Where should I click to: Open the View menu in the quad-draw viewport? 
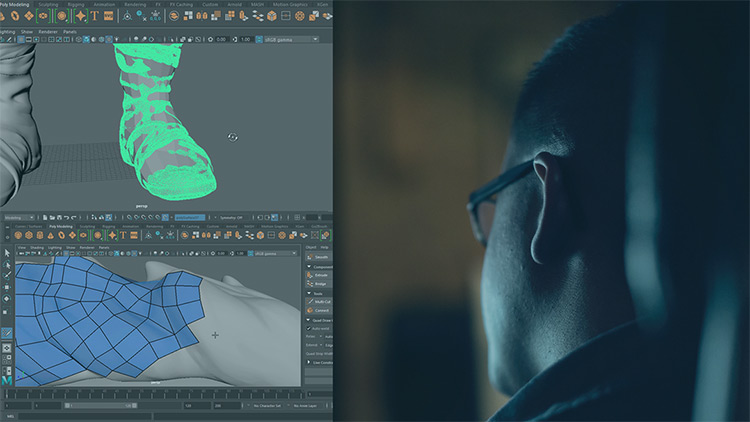(22, 247)
